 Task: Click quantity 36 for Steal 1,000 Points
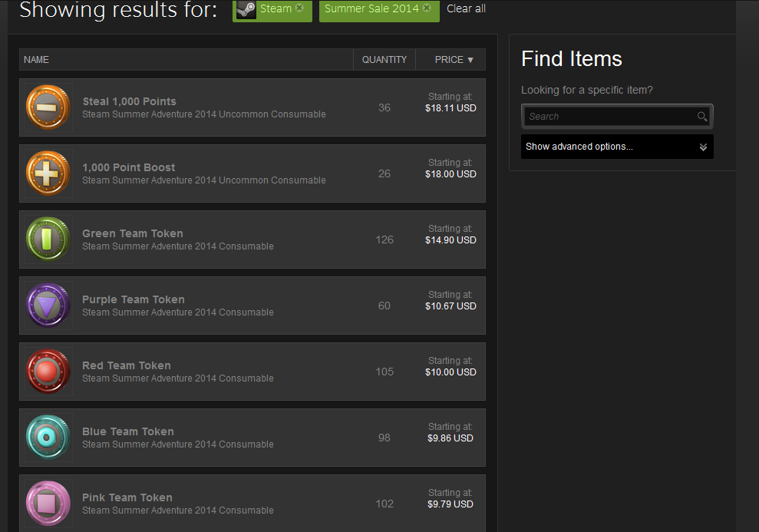pos(384,107)
